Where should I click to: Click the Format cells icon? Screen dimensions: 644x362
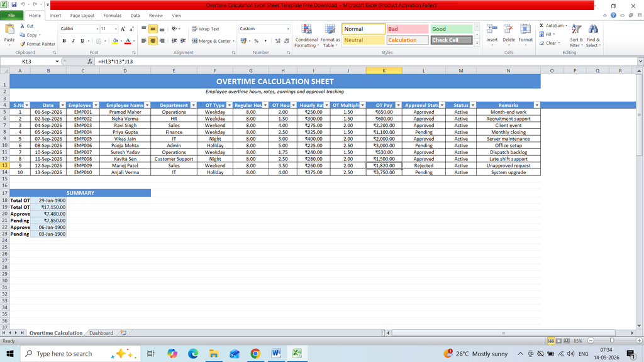(x=525, y=30)
